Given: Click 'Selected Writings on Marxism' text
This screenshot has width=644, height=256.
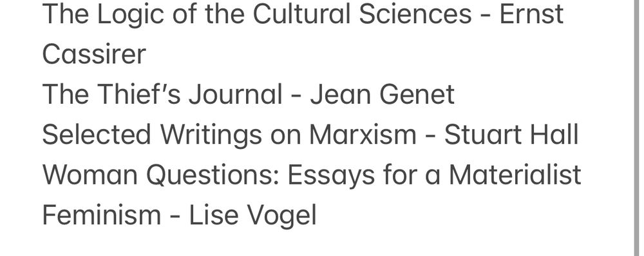Looking at the screenshot, I should 229,135.
